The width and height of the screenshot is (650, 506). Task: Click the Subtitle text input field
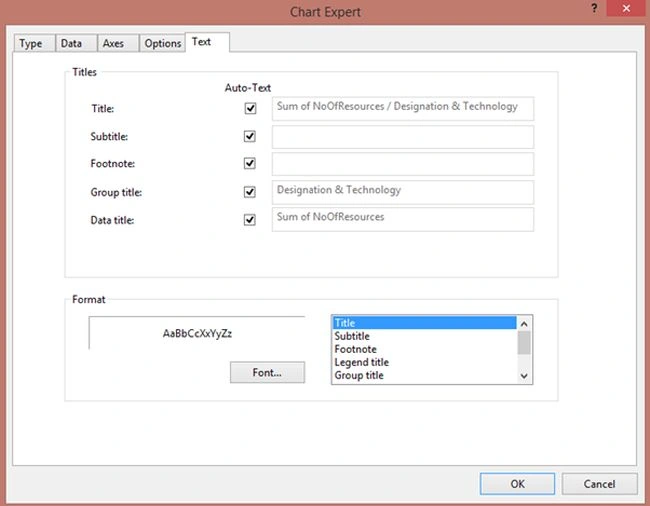coord(403,137)
